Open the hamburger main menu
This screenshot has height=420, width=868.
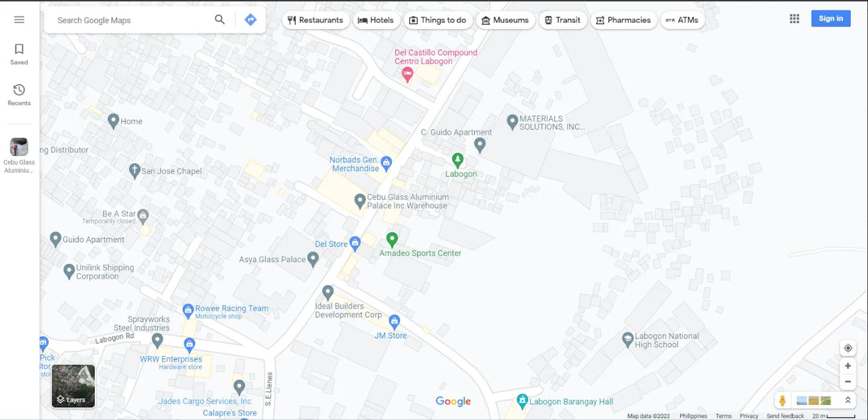(19, 20)
